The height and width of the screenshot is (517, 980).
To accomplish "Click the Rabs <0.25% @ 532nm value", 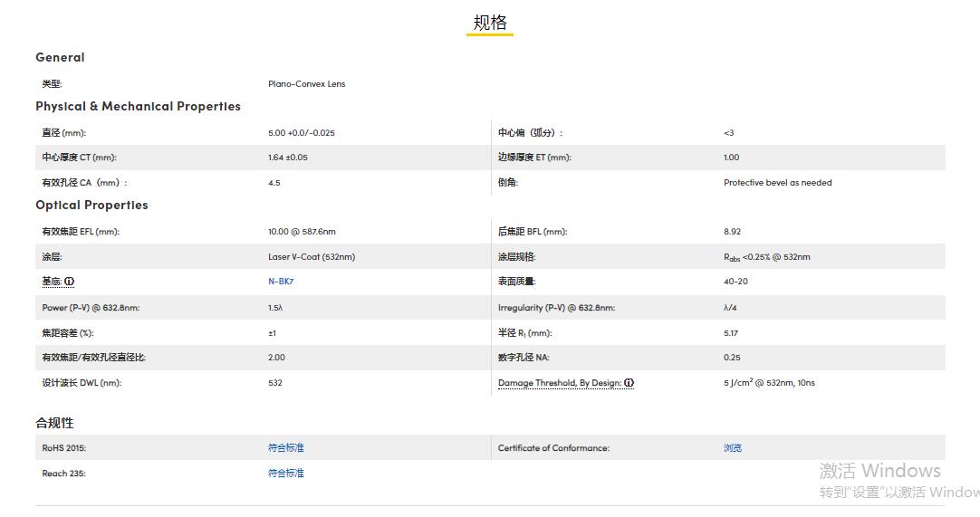I will [766, 257].
